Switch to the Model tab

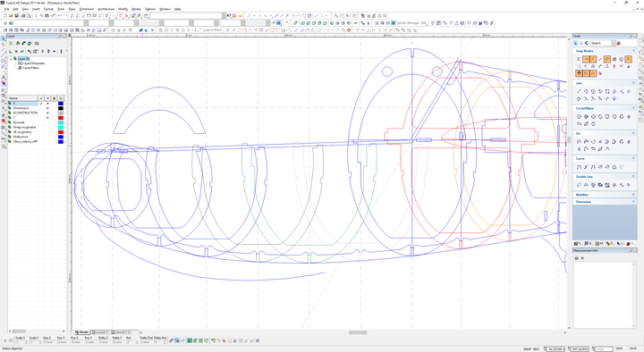(x=81, y=331)
